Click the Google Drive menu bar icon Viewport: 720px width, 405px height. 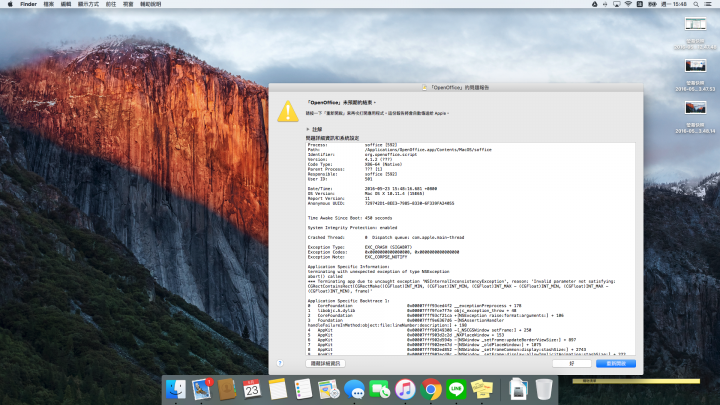coord(595,4)
